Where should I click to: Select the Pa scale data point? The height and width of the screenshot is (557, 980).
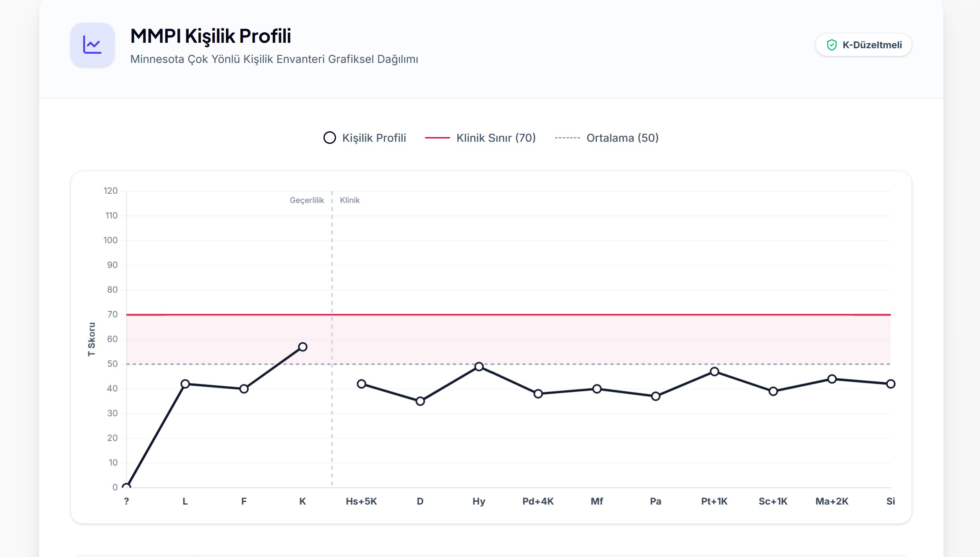tap(656, 396)
